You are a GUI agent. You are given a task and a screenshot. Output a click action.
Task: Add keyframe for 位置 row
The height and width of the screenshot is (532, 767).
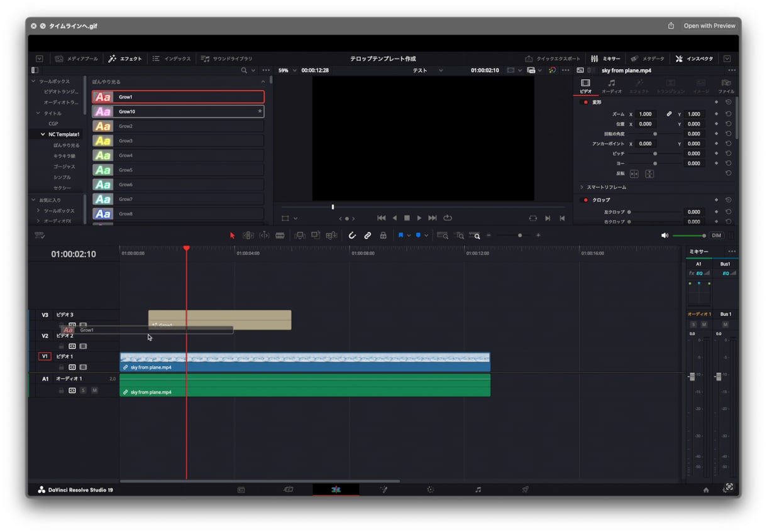[x=716, y=124]
